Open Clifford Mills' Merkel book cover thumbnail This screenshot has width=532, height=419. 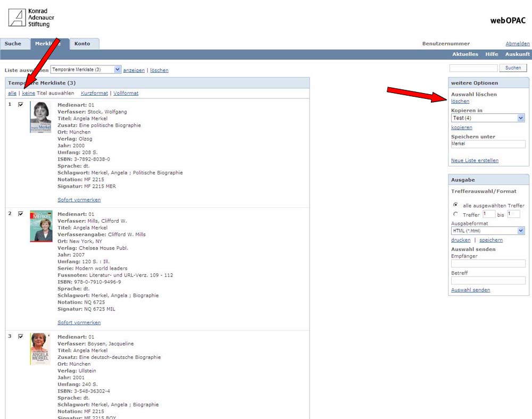(40, 227)
